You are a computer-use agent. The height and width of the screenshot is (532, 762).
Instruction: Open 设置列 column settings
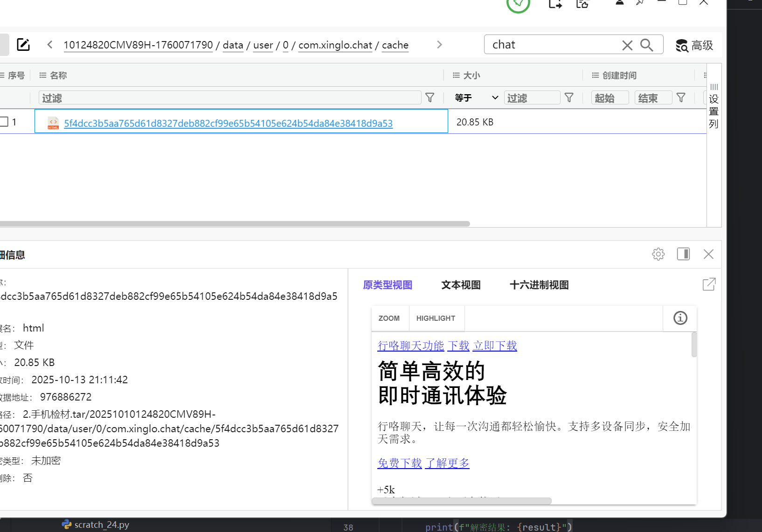click(714, 106)
